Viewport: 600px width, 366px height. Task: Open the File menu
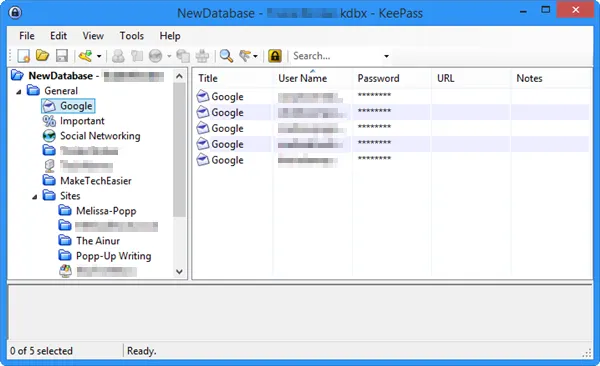[x=27, y=36]
